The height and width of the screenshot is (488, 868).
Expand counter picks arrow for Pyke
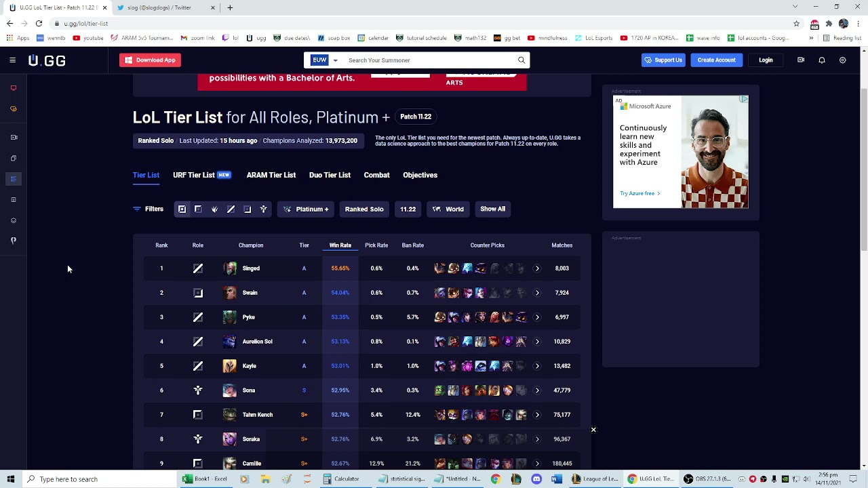pos(537,317)
